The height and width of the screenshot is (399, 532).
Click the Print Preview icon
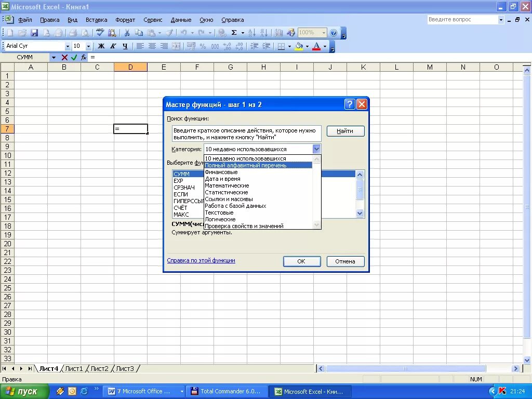point(85,33)
